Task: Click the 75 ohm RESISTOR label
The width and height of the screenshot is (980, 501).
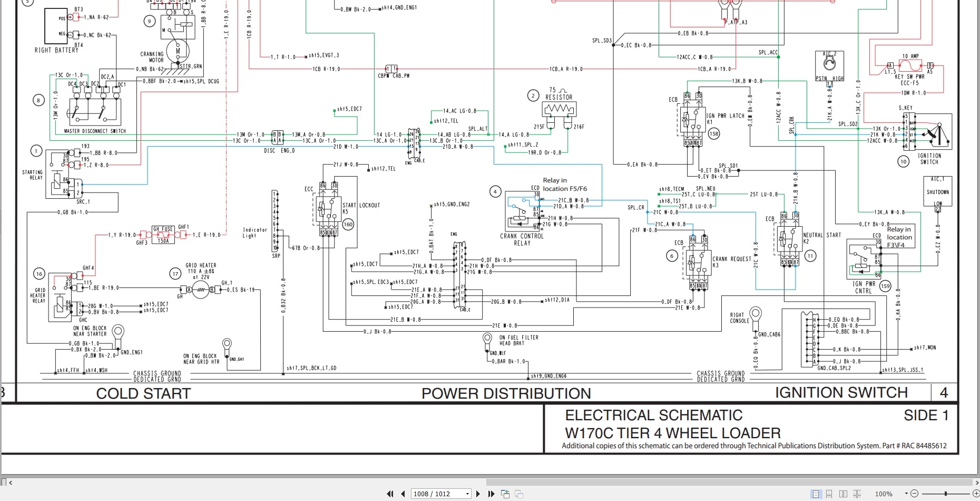Action: click(x=559, y=94)
